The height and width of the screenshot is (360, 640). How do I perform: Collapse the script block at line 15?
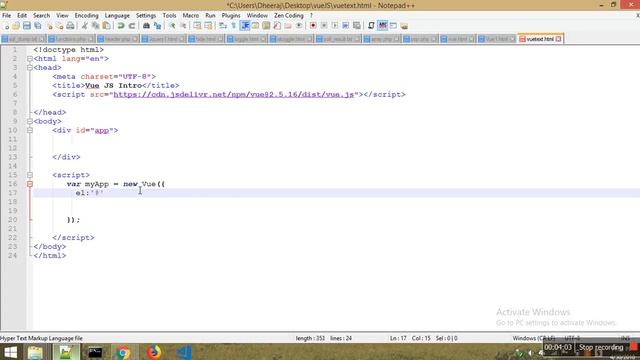pos(30,175)
